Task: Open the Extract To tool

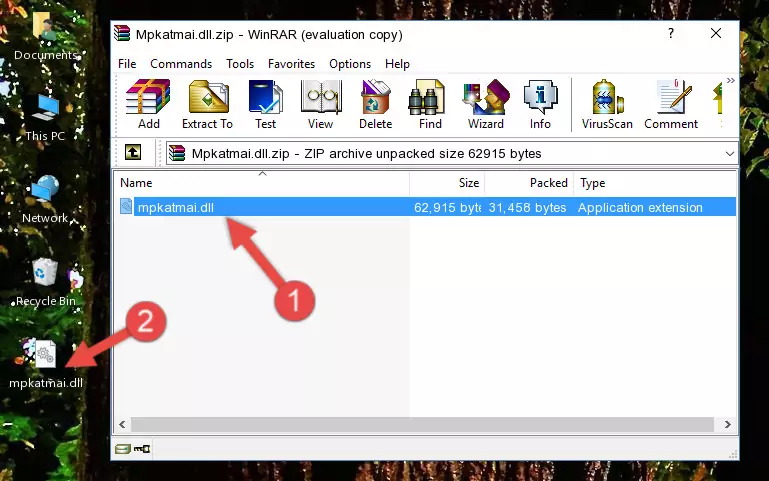Action: click(207, 104)
